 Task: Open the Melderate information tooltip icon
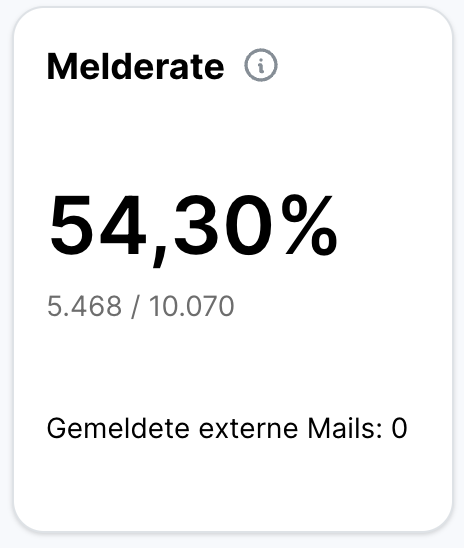[x=261, y=65]
